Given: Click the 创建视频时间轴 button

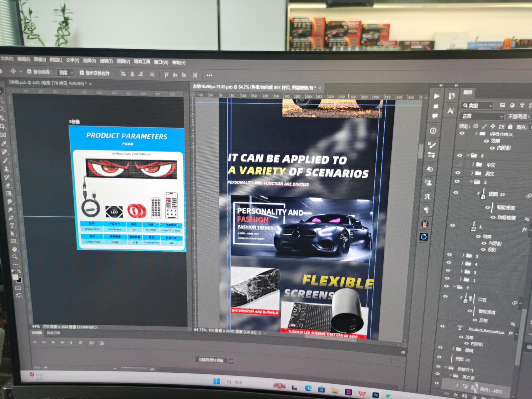Looking at the screenshot, I should click(x=211, y=360).
